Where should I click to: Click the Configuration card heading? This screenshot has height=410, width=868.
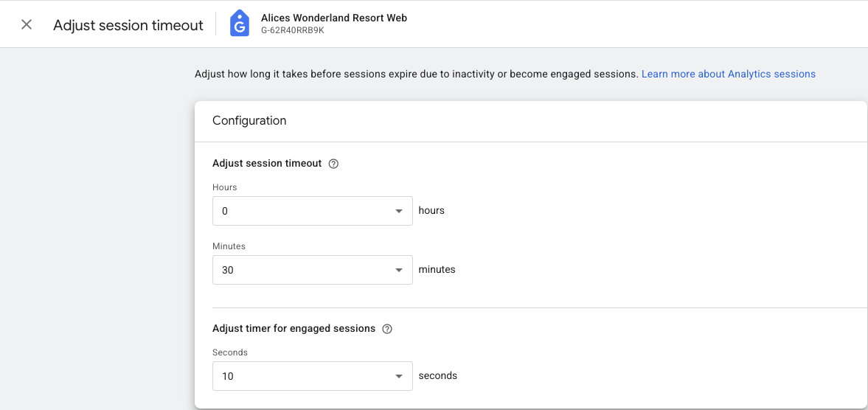[249, 120]
